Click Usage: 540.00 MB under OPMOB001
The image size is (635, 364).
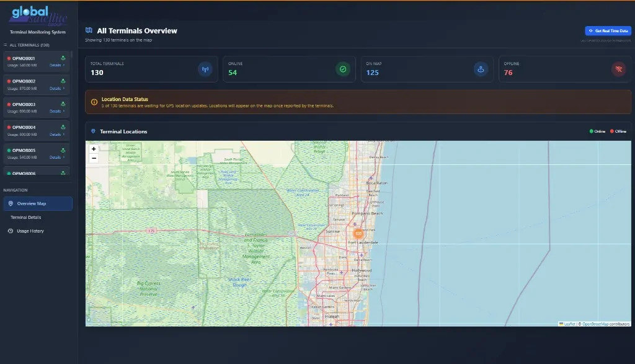point(22,65)
